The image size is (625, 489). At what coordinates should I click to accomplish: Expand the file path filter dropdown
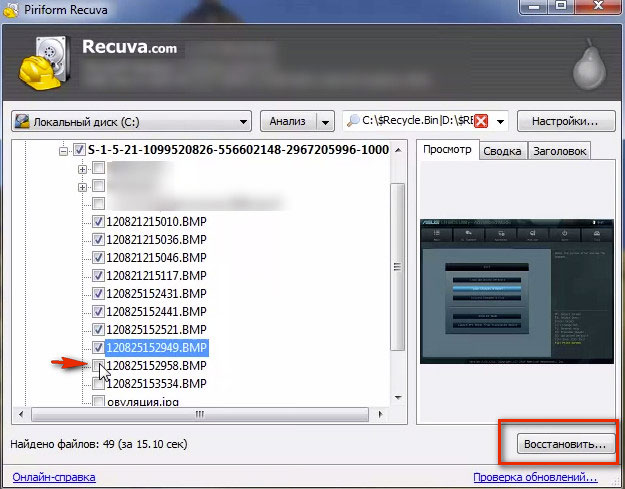click(500, 122)
